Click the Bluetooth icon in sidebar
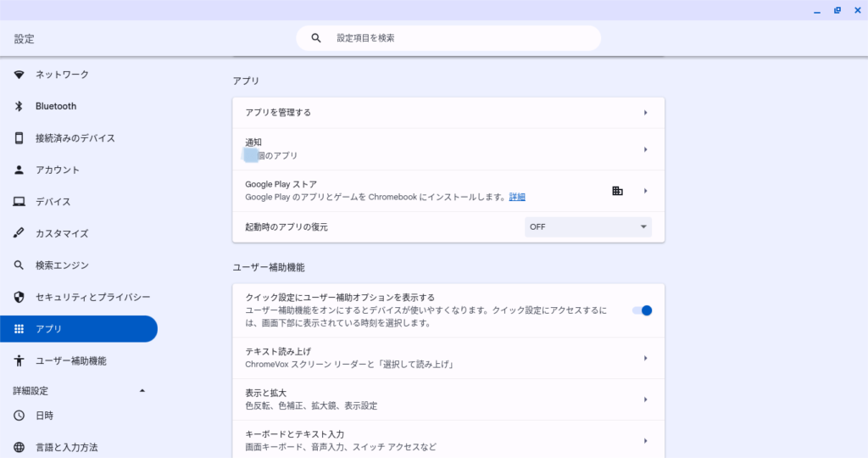 point(19,106)
